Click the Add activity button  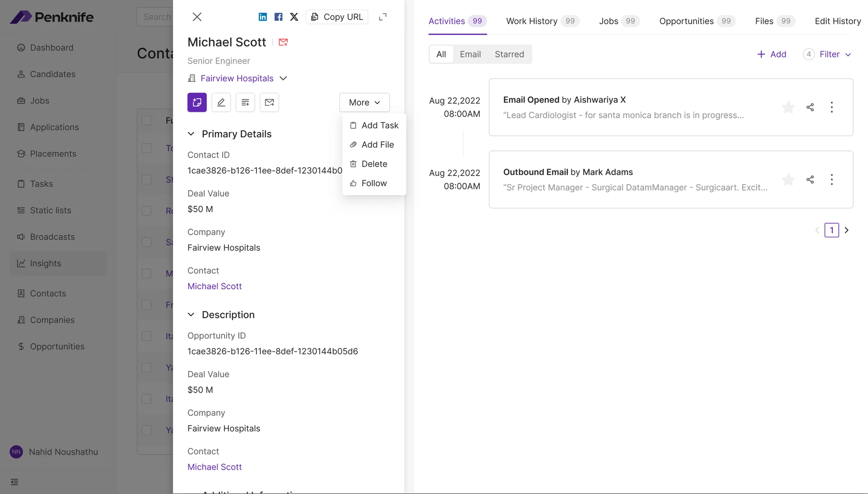772,54
